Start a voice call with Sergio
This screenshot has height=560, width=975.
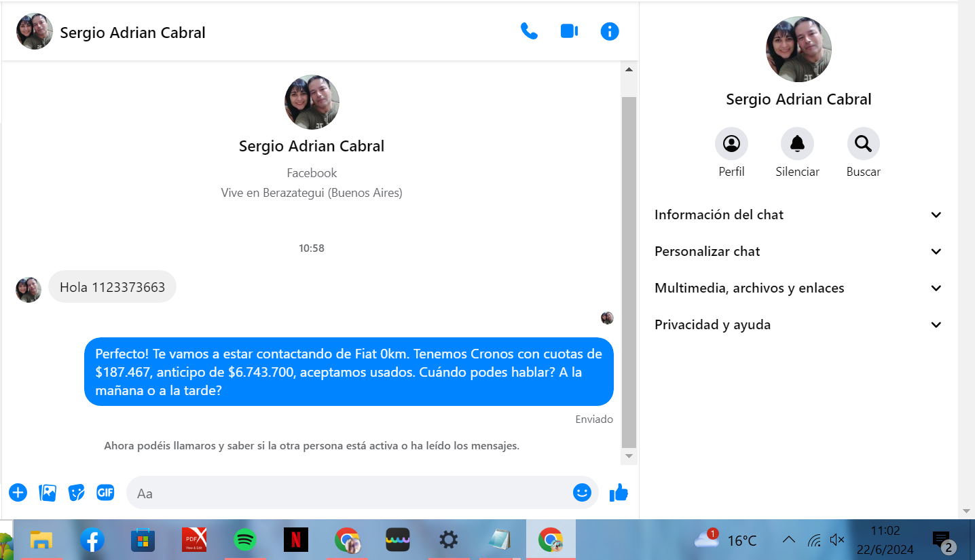coord(529,31)
